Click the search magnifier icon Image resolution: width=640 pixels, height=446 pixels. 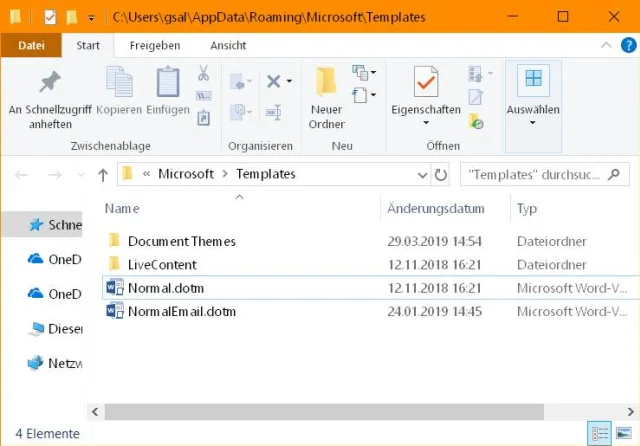[x=613, y=175]
